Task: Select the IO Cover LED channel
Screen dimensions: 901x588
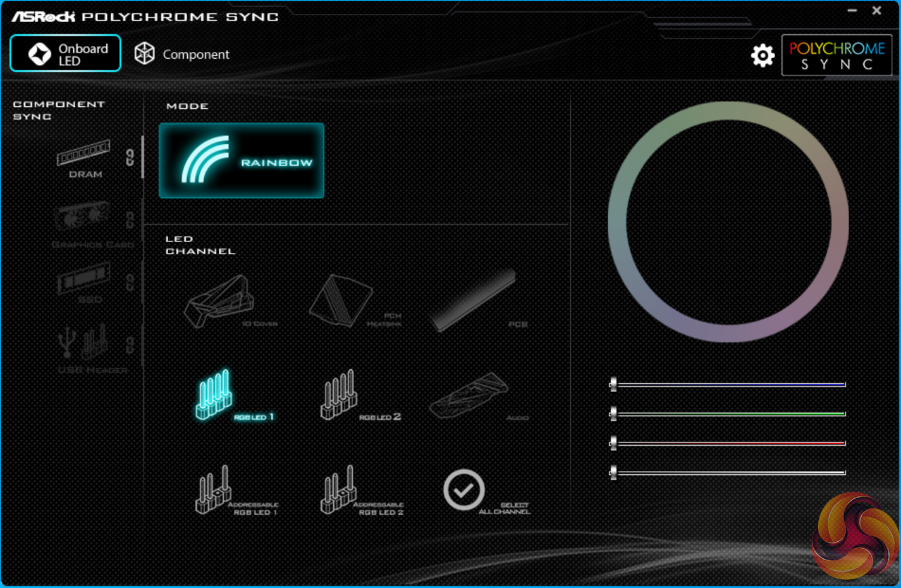Action: (230, 302)
